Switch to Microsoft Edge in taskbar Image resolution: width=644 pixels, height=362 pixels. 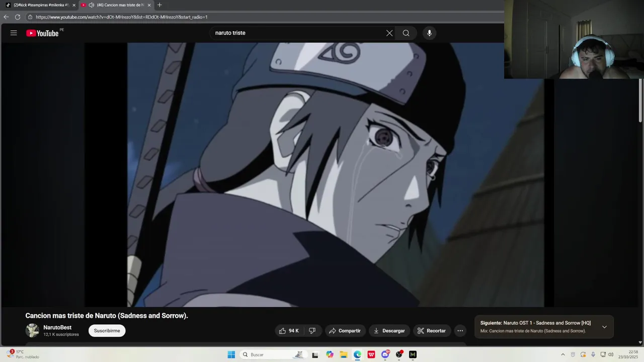pos(357,354)
